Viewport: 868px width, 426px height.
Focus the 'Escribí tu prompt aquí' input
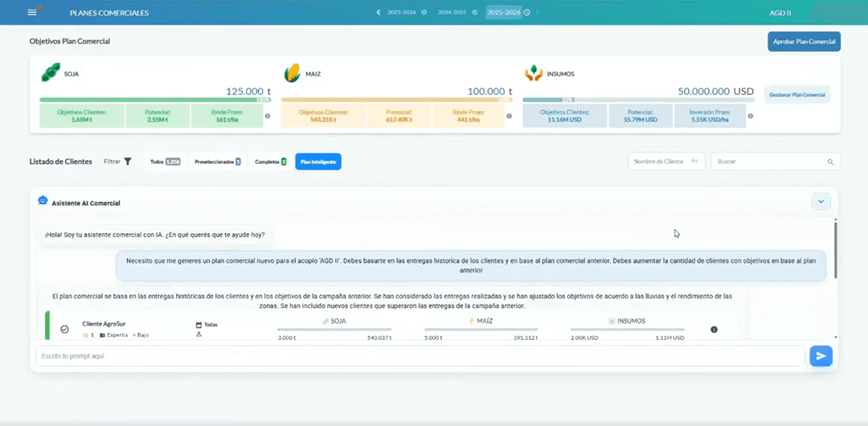pos(420,355)
